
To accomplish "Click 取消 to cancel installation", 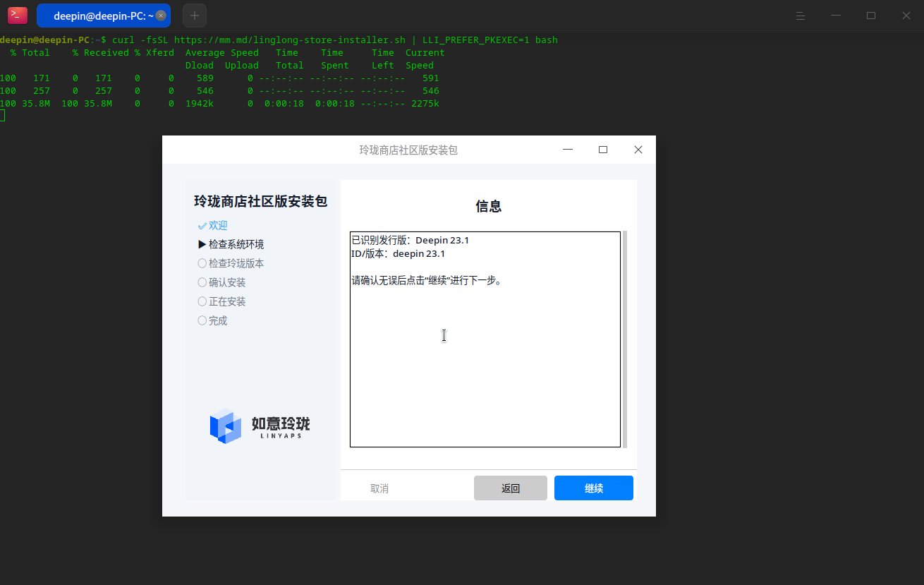I will (x=379, y=488).
